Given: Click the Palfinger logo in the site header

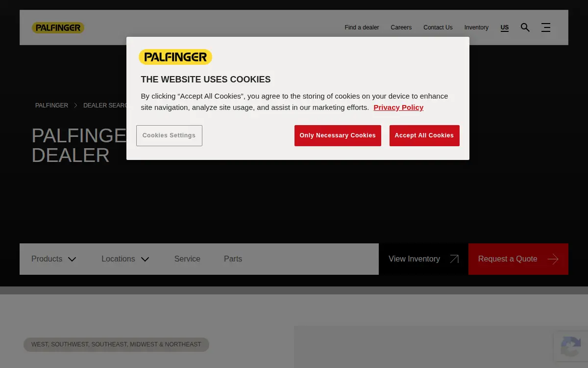Looking at the screenshot, I should pyautogui.click(x=58, y=28).
